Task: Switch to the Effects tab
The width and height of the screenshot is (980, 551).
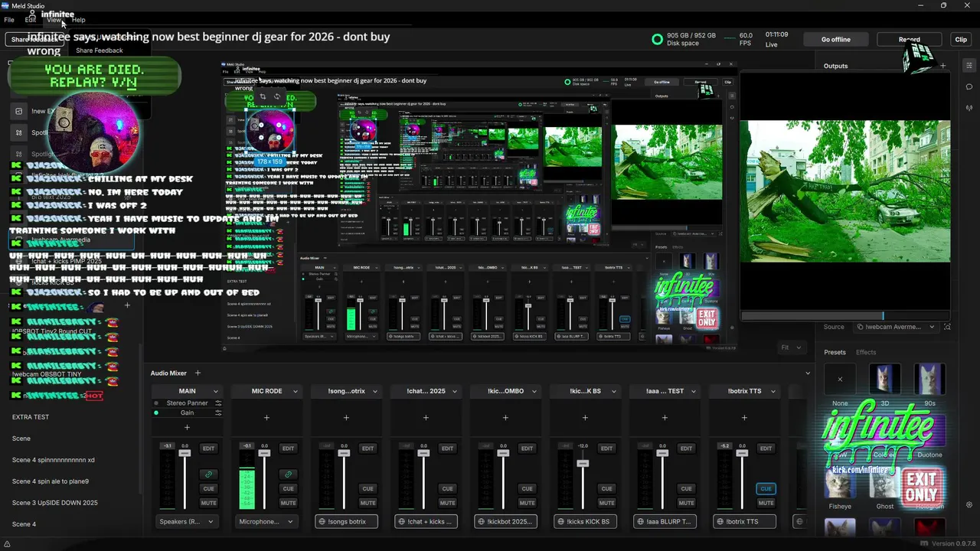Action: (866, 352)
